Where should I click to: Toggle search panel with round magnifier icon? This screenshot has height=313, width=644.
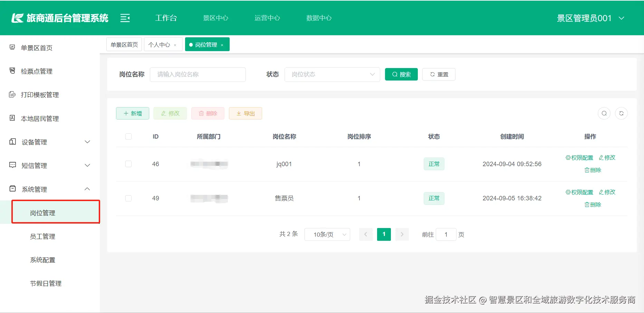tap(604, 113)
